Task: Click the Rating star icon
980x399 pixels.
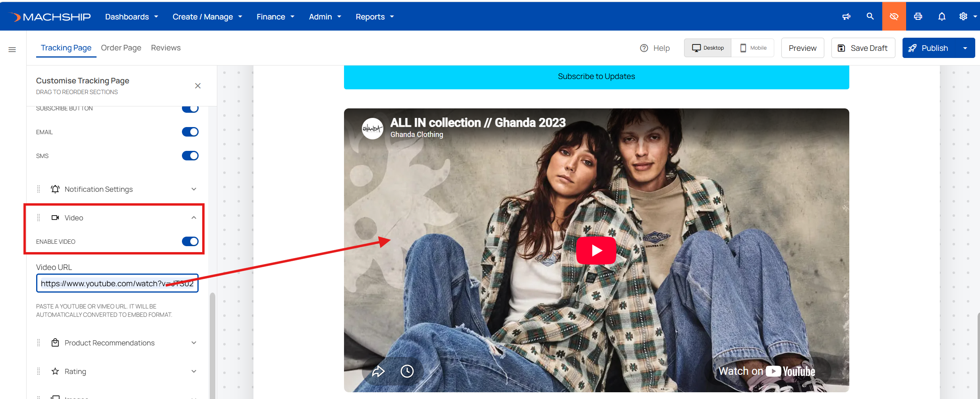Action: pyautogui.click(x=55, y=371)
